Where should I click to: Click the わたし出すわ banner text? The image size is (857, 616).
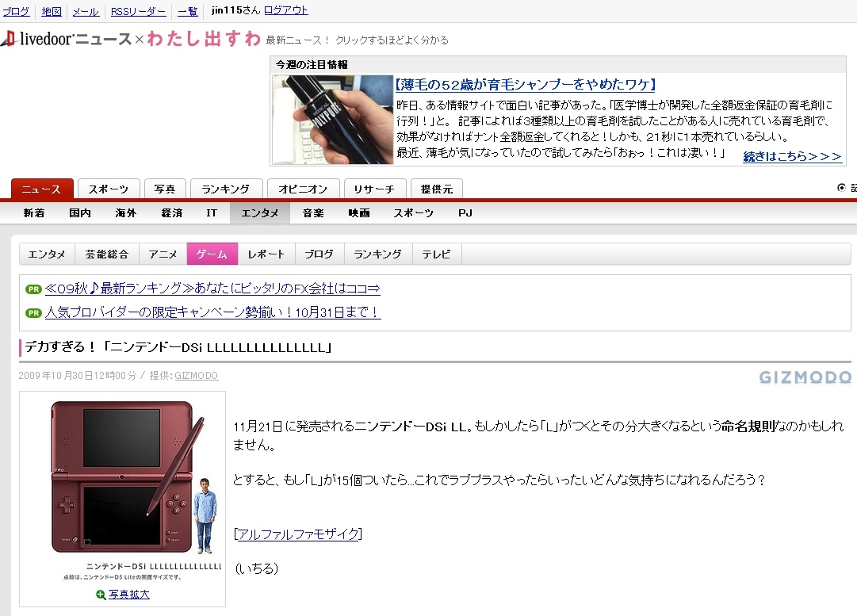[204, 39]
